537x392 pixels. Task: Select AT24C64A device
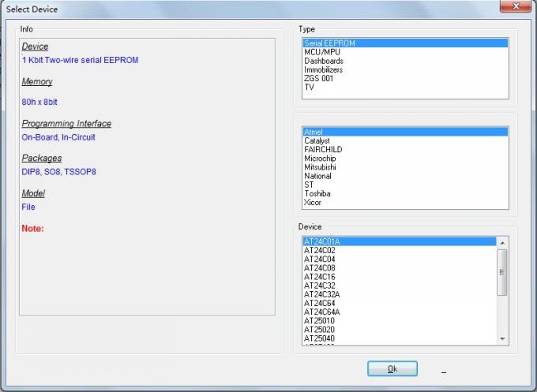click(400, 312)
